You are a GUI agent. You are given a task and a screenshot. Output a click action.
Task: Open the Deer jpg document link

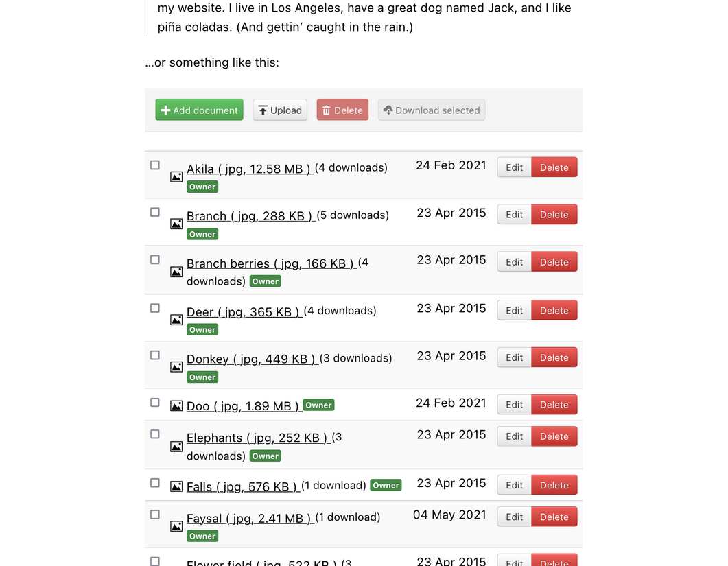pos(245,311)
